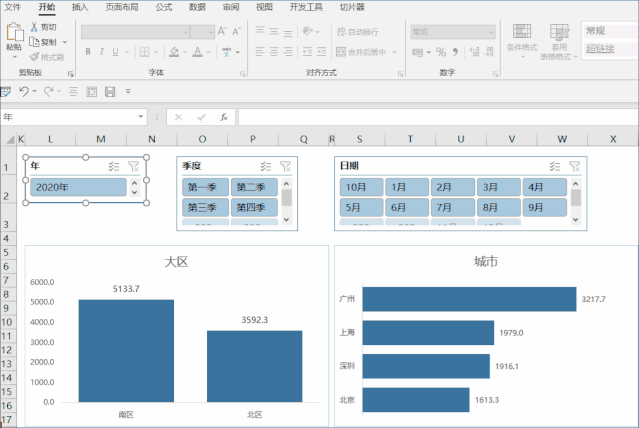Screen dimensions: 639x428
Task: Align text left
Action: (x=260, y=52)
